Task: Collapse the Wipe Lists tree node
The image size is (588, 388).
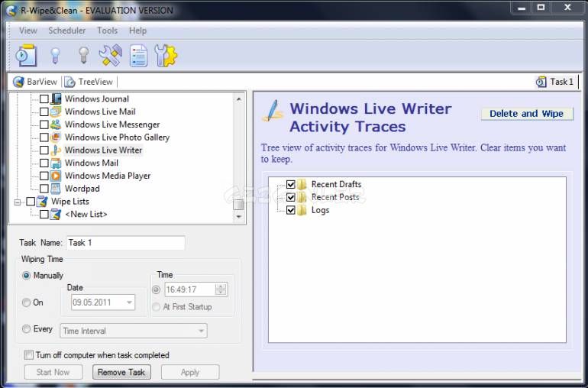Action: [18, 202]
